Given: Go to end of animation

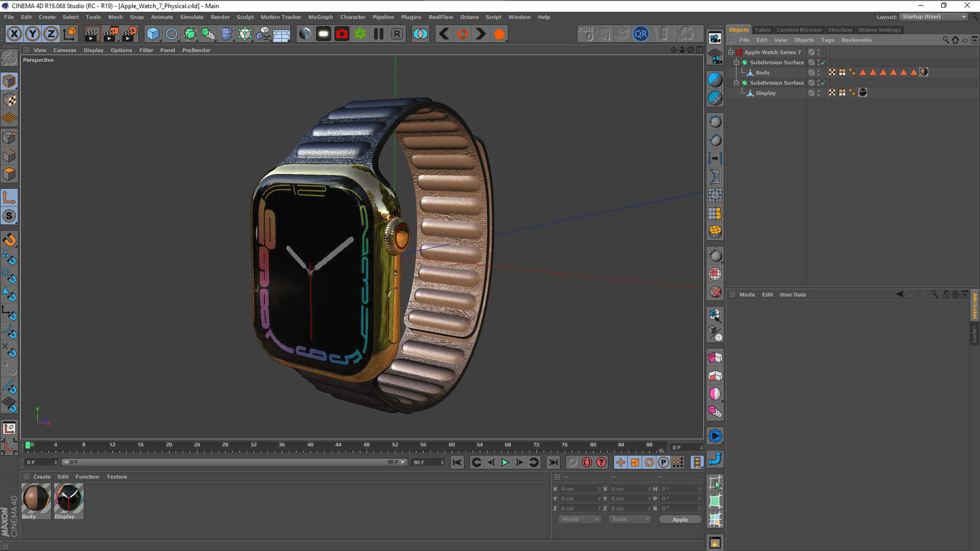Looking at the screenshot, I should (x=553, y=462).
